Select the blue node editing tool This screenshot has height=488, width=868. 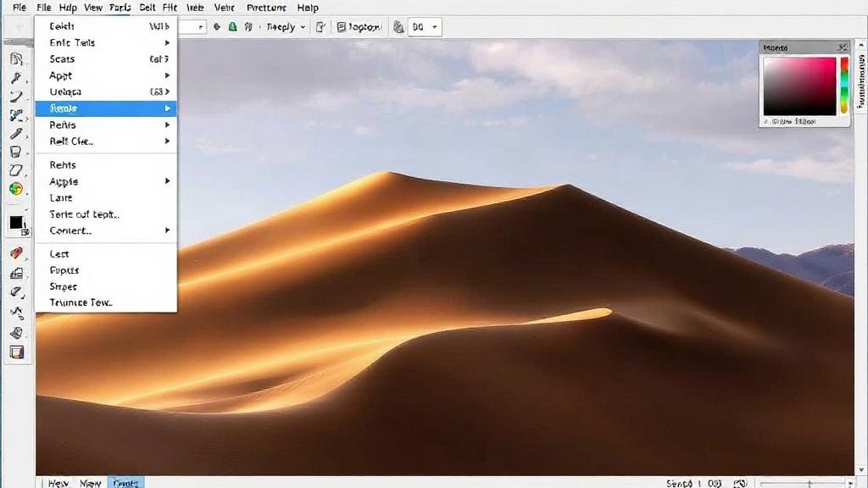point(16,115)
